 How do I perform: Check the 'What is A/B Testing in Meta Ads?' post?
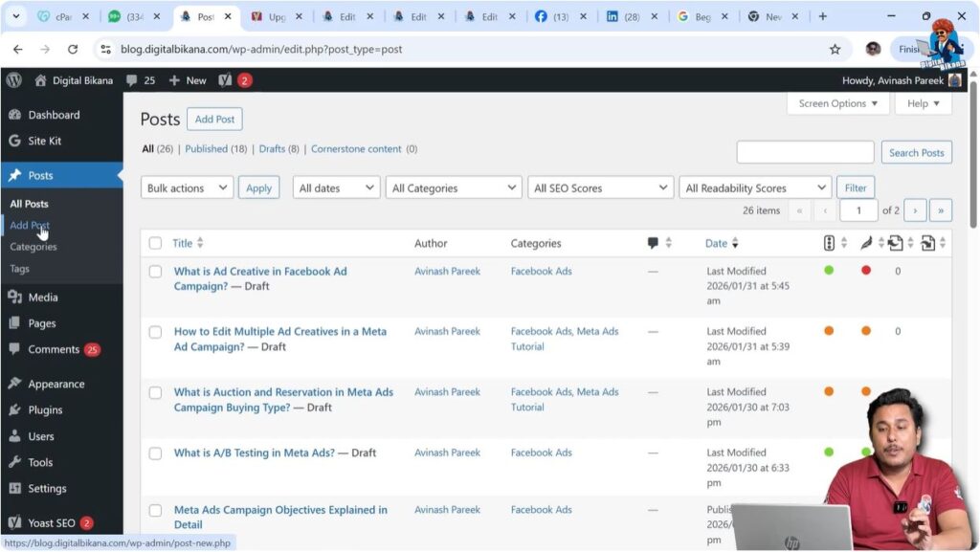click(155, 453)
